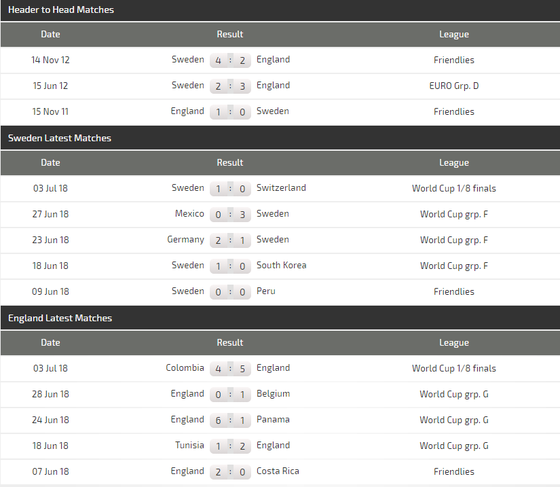Image resolution: width=560 pixels, height=487 pixels.
Task: Click the 09 Jun 18 Peru match date
Action: tap(50, 292)
